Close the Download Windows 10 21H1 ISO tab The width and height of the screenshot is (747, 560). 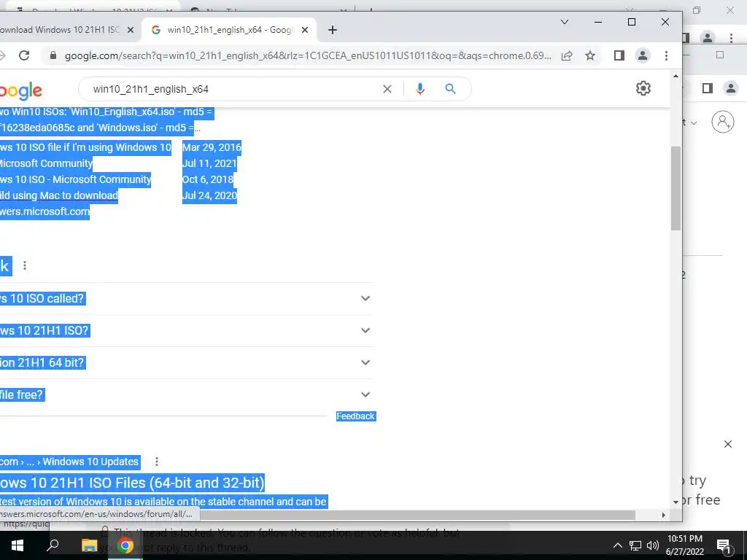[x=131, y=30]
